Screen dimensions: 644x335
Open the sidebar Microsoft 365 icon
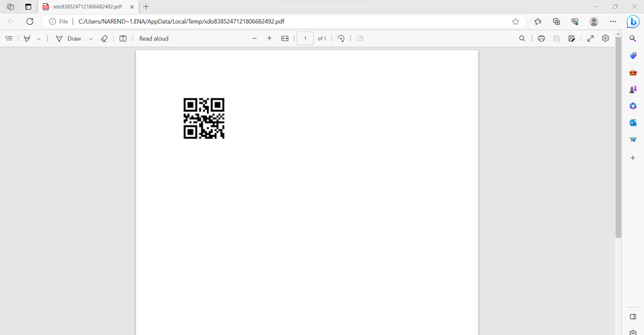coord(633,106)
